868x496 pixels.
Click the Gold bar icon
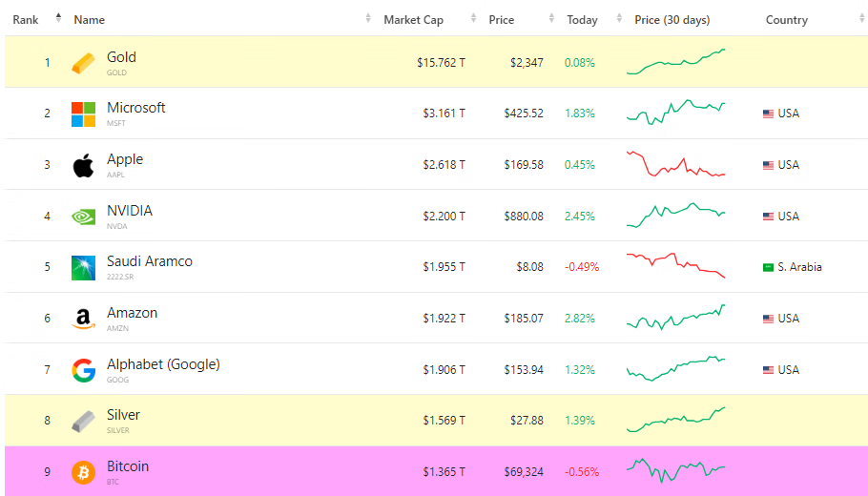point(83,63)
